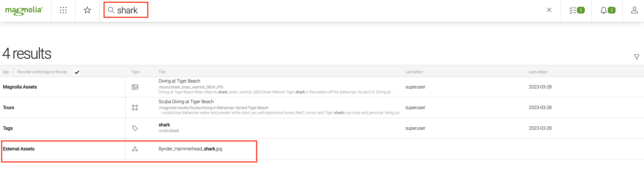Click the Last editor column header

tap(414, 72)
